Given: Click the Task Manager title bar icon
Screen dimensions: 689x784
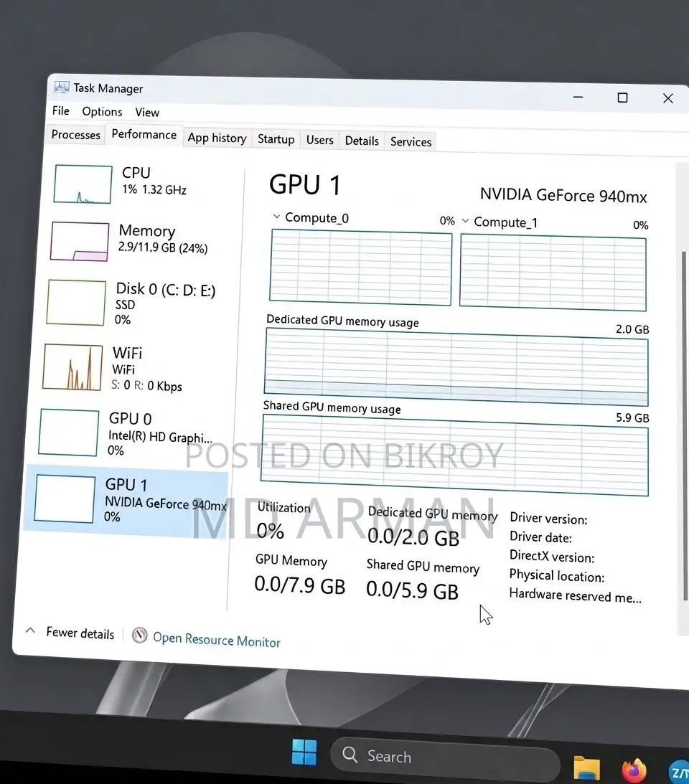Looking at the screenshot, I should 62,88.
